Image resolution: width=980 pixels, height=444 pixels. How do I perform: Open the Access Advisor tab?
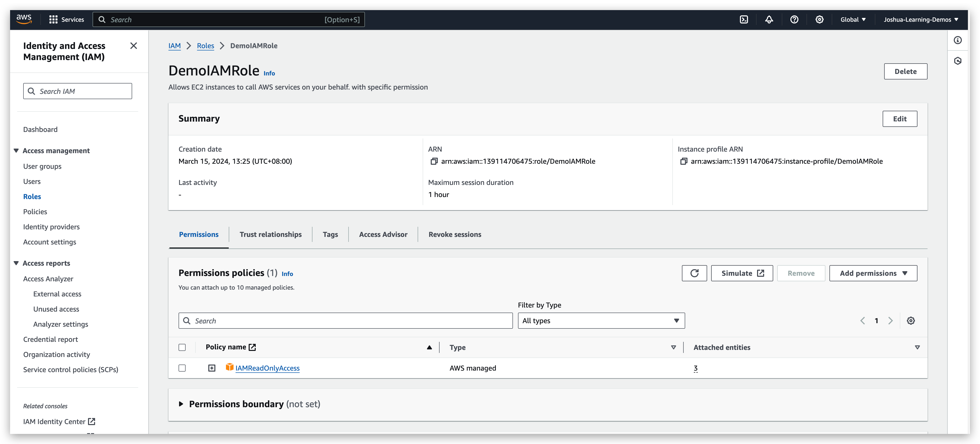point(383,234)
